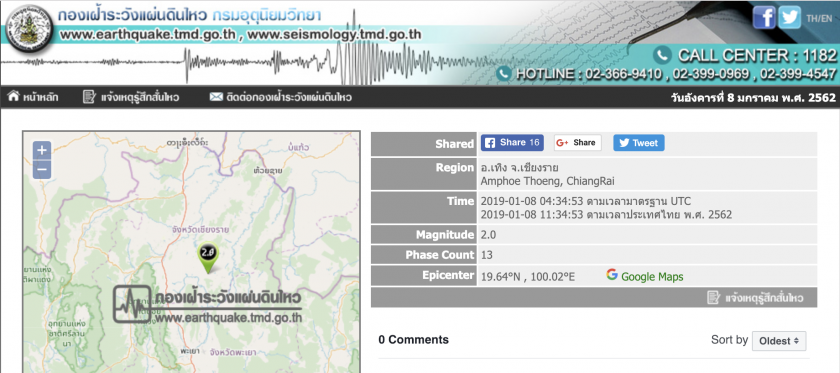Click the Google+ Share button
The width and height of the screenshot is (840, 373).
578,143
